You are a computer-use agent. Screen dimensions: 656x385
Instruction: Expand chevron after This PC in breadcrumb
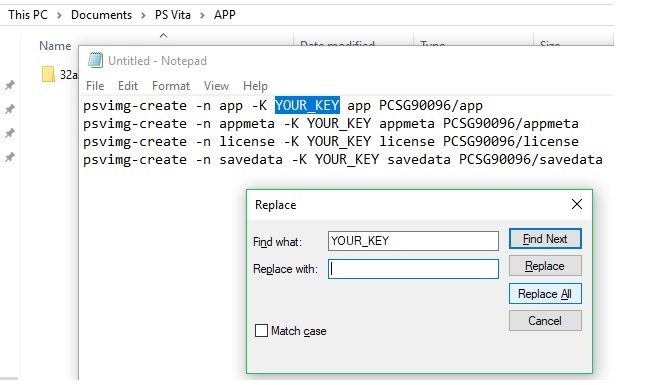point(59,15)
